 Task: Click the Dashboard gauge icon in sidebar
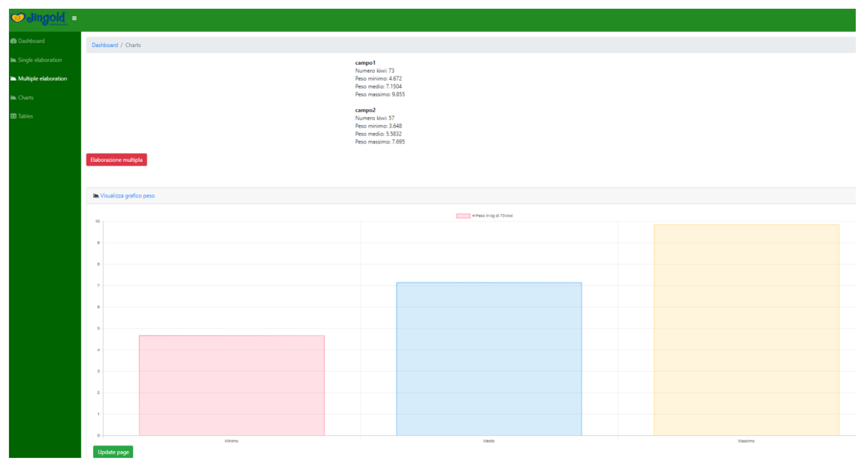14,41
